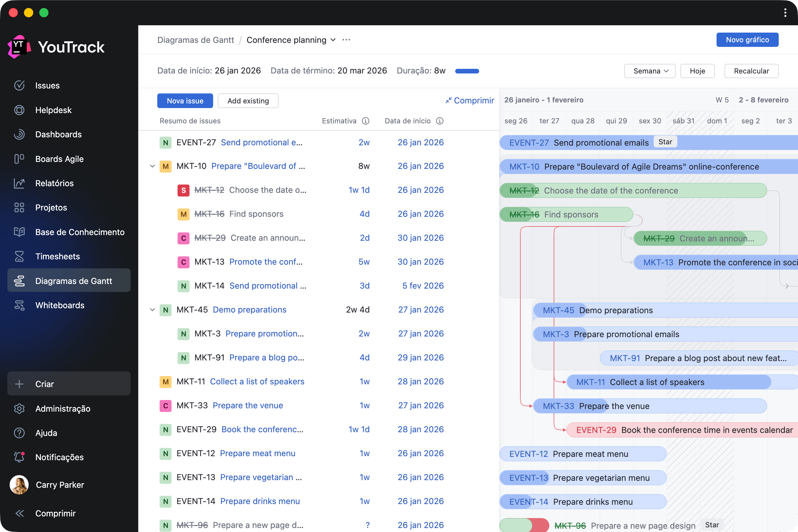
Task: Click the Star tag on EVENT-27 bar
Action: point(665,142)
